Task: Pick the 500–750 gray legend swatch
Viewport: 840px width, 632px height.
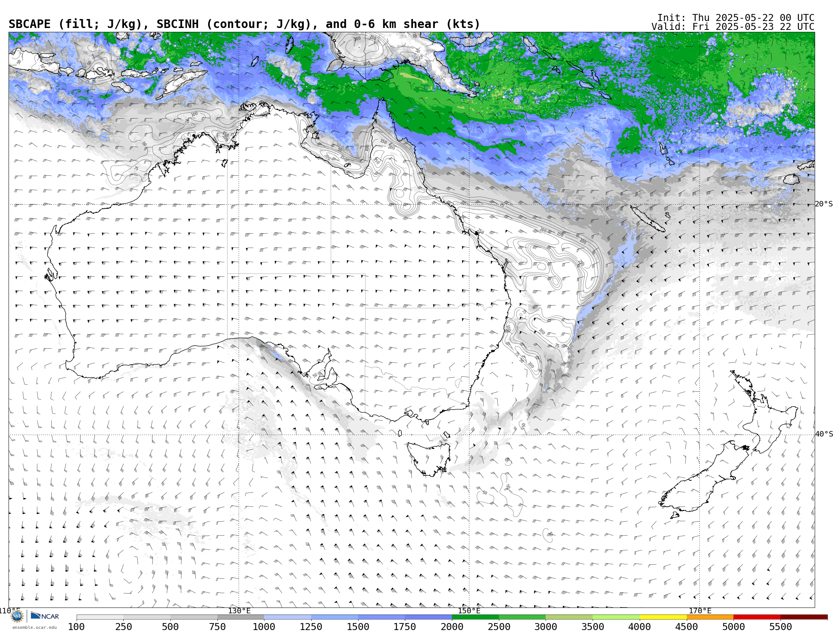Action: tap(194, 617)
